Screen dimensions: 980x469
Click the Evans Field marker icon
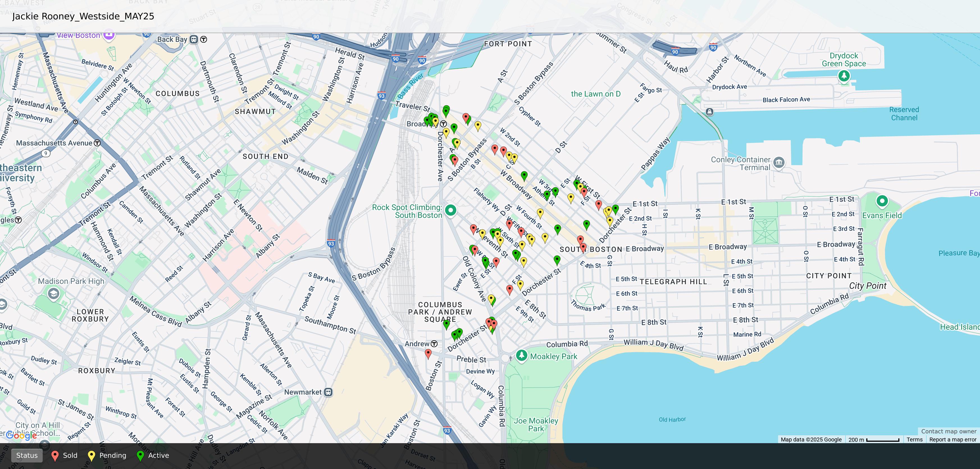click(882, 201)
